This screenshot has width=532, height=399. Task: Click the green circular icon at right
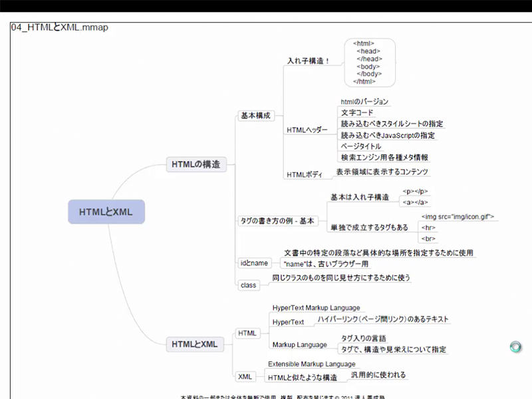[x=515, y=346]
